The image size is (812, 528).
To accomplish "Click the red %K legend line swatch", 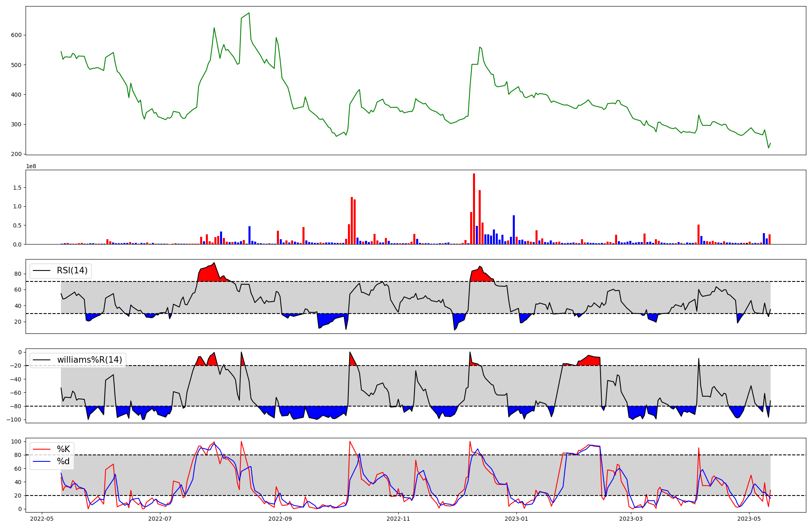I will 42,449.
